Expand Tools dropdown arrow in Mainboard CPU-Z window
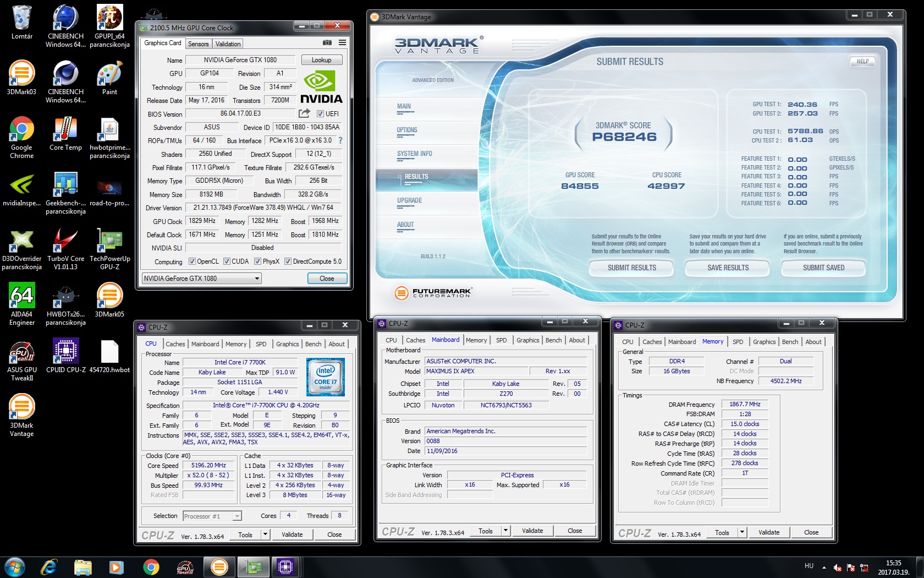The image size is (924, 578). [x=505, y=531]
